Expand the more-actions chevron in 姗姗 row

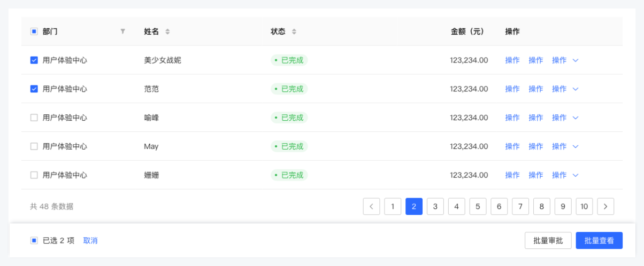(576, 175)
